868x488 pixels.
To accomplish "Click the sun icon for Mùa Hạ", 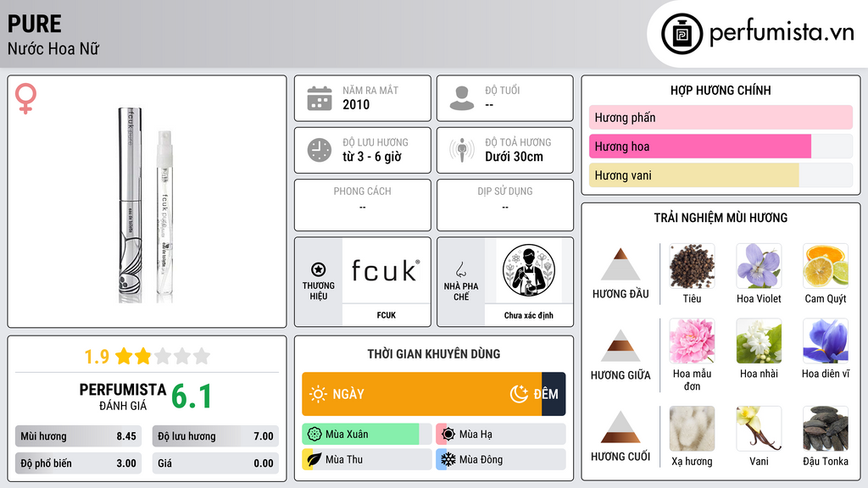I will (x=448, y=435).
